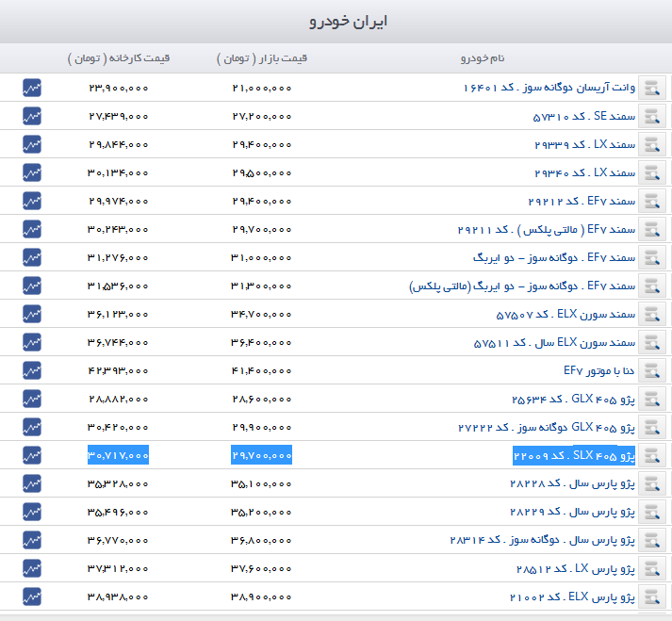Viewport: 672px width, 621px height.
Task: Open chart for پژو پارس ELX کد ۲۱۰۰۲
Action: [x=32, y=596]
